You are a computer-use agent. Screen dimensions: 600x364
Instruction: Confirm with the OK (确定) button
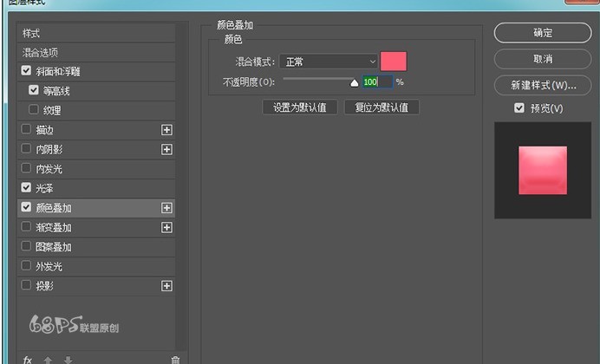point(543,33)
